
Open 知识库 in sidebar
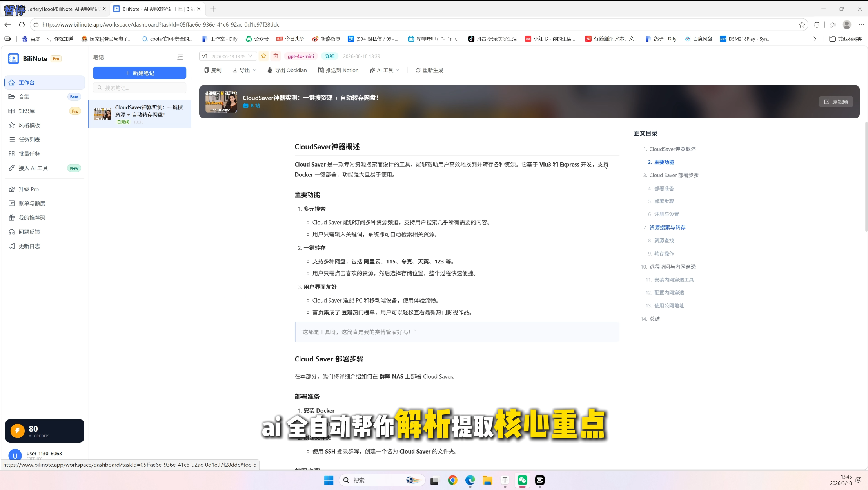[x=45, y=111]
